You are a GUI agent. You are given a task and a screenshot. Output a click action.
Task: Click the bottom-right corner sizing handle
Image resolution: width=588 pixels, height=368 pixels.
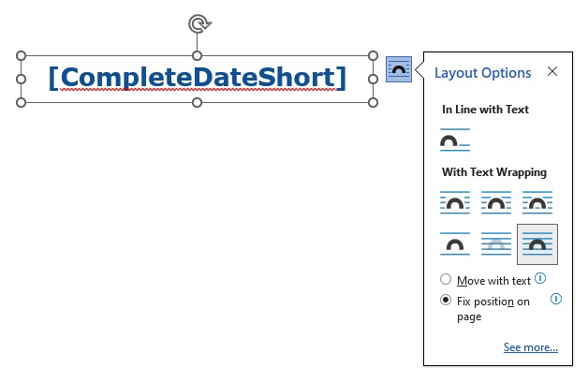(373, 102)
